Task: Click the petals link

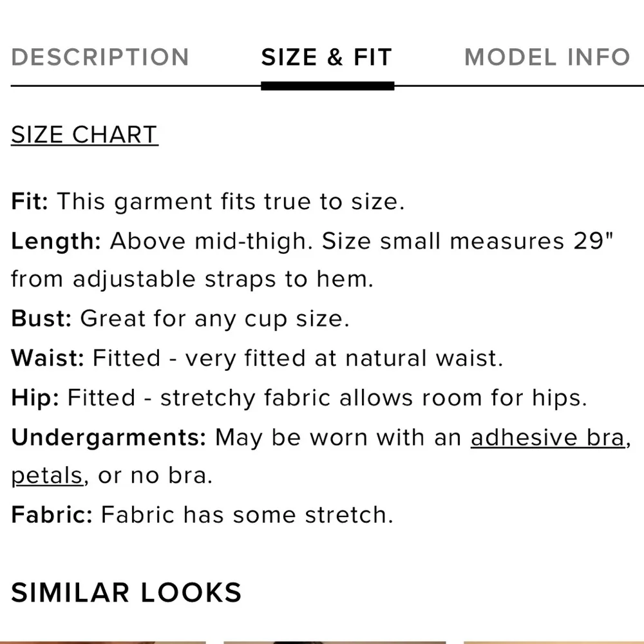Action: tap(46, 476)
